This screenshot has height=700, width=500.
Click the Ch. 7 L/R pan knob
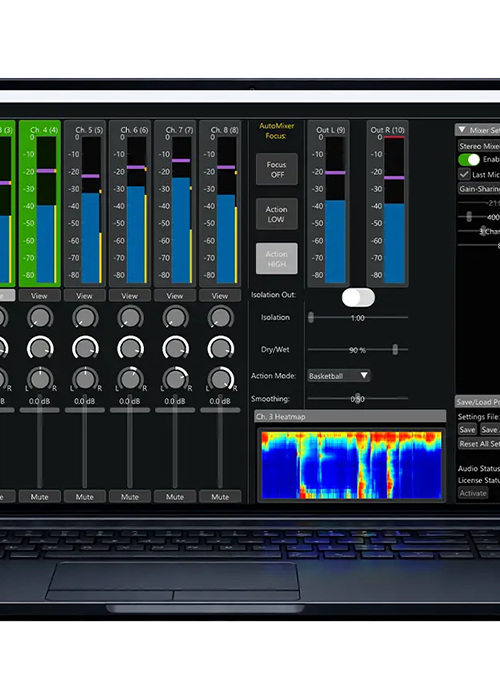[175, 379]
